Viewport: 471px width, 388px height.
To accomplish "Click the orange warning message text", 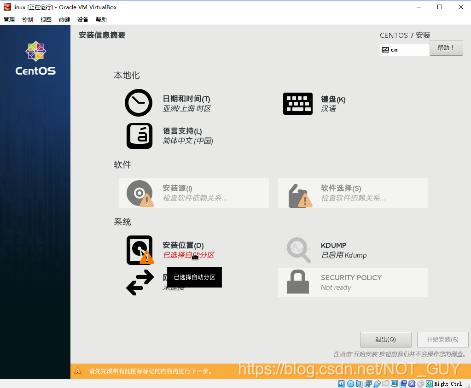I will tap(150, 371).
